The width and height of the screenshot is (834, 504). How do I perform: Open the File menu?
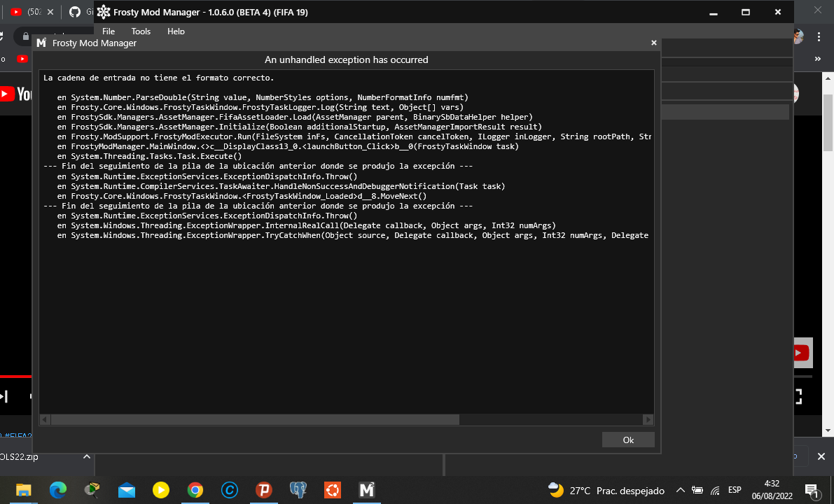click(x=109, y=31)
